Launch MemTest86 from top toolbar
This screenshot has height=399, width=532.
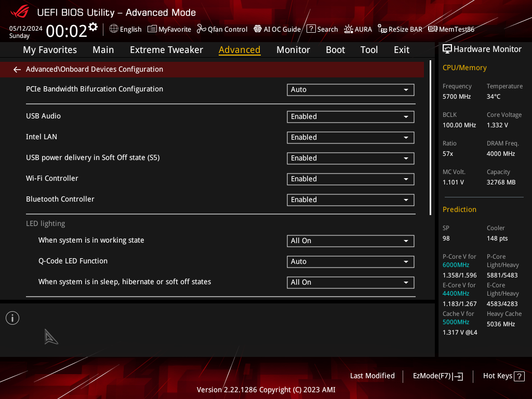(451, 29)
